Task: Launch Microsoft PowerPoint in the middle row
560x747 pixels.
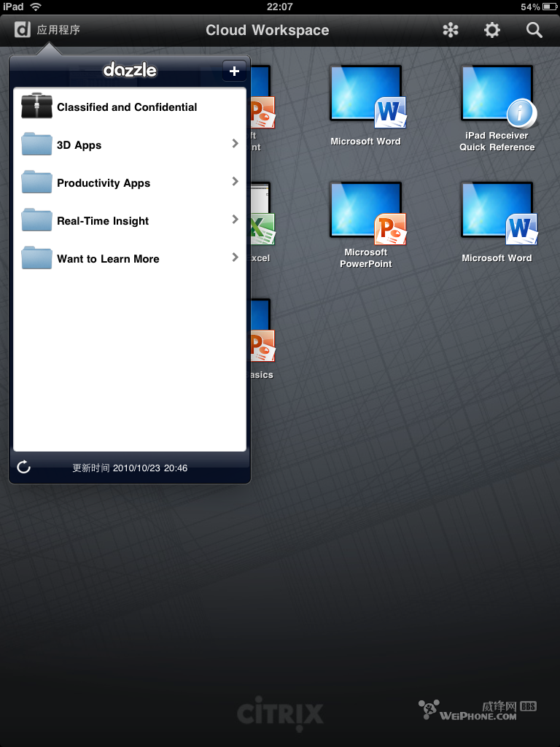Action: click(x=366, y=225)
